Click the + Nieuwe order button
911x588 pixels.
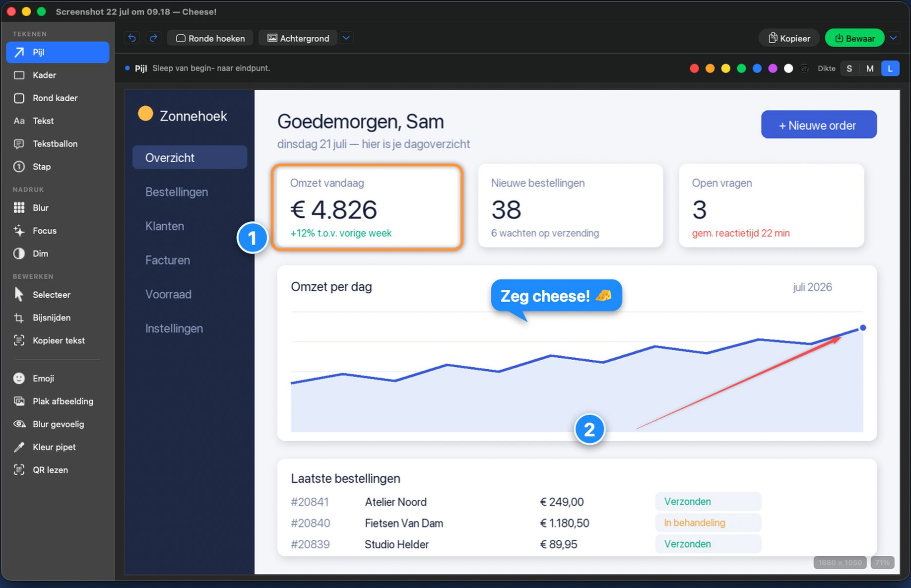819,125
